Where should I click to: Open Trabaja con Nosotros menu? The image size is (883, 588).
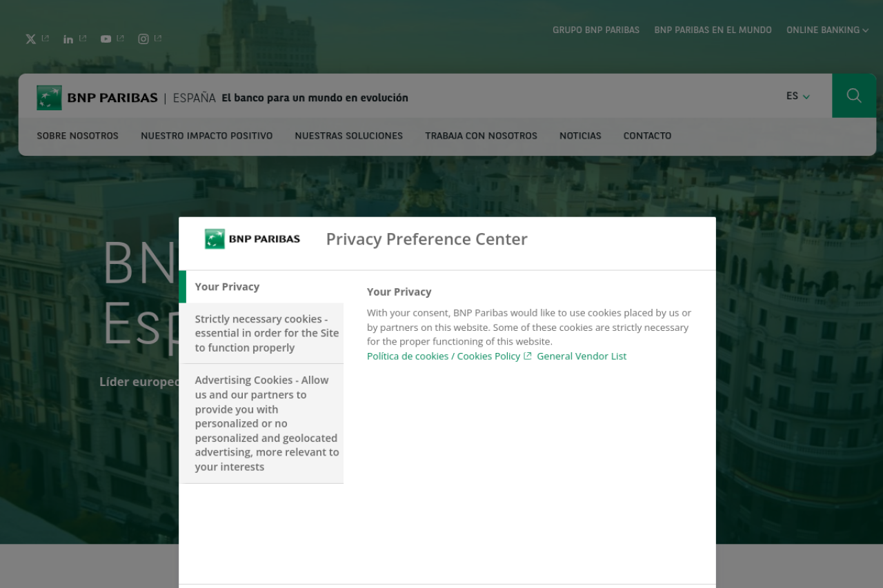click(482, 136)
